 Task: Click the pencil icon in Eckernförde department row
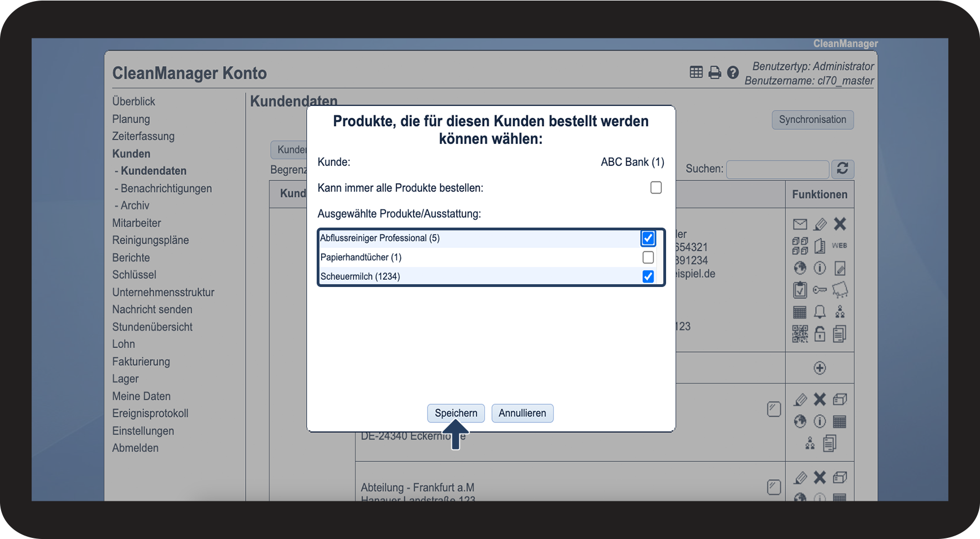click(x=800, y=400)
